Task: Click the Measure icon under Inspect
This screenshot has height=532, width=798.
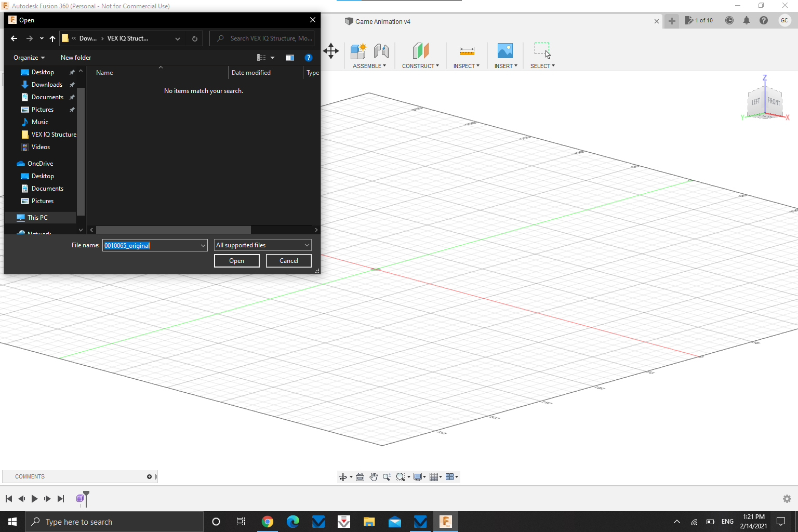Action: [467, 51]
